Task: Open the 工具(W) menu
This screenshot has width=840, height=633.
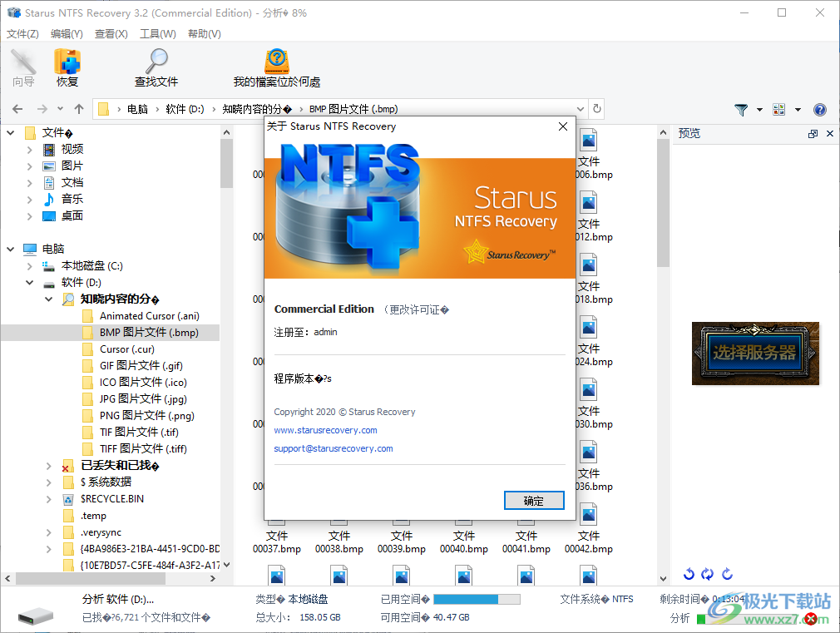Action: (157, 34)
